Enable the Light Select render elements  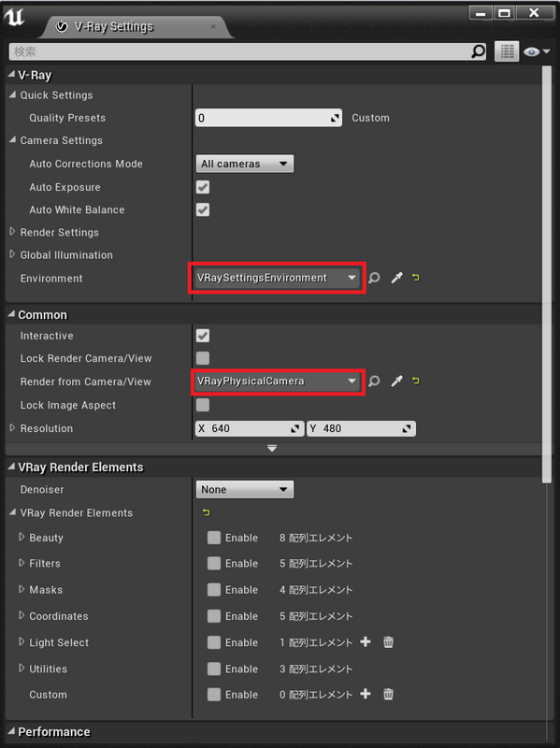coord(214,642)
